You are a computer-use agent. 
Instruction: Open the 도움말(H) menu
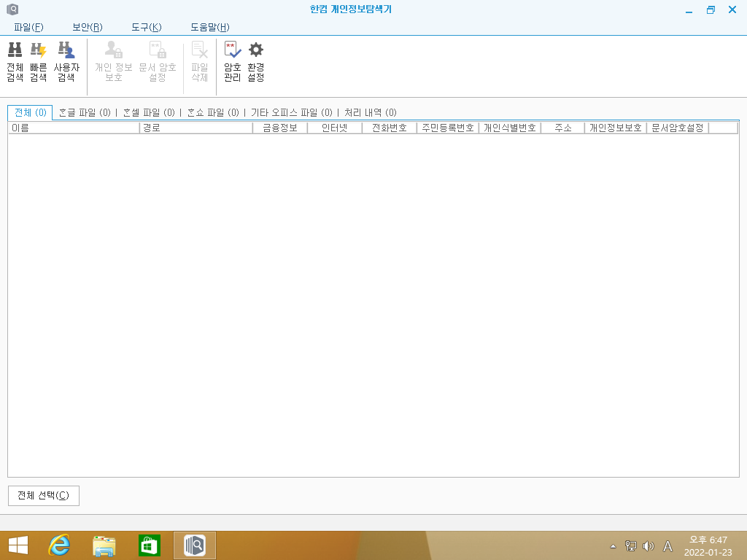tap(210, 27)
